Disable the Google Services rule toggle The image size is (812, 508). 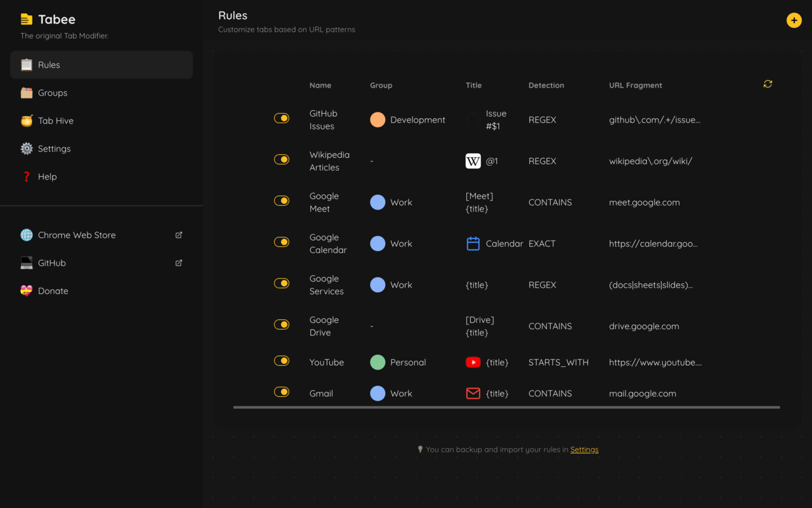pos(282,283)
